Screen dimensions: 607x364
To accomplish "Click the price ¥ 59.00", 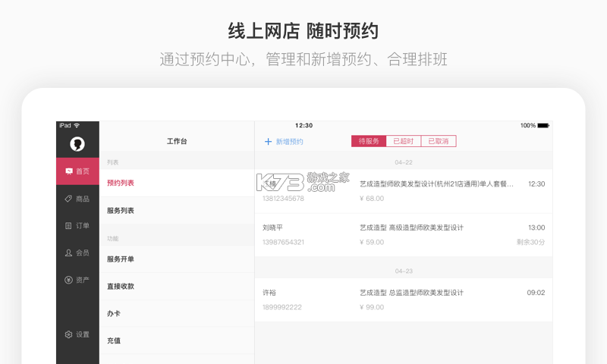I will (372, 242).
